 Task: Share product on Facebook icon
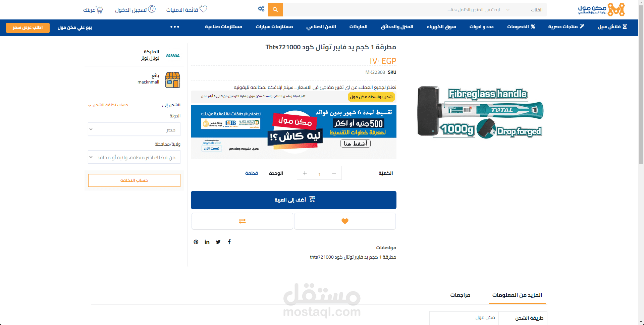click(229, 242)
